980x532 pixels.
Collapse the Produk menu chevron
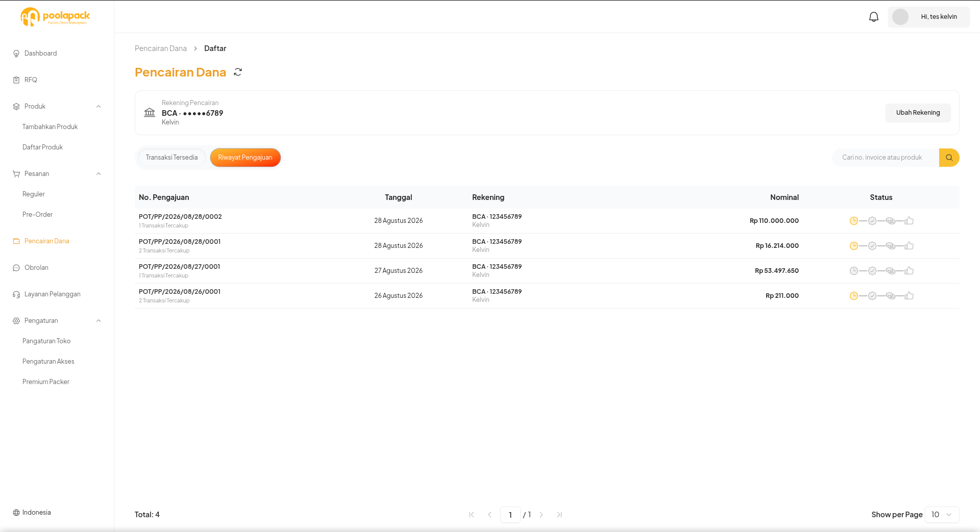(x=99, y=107)
